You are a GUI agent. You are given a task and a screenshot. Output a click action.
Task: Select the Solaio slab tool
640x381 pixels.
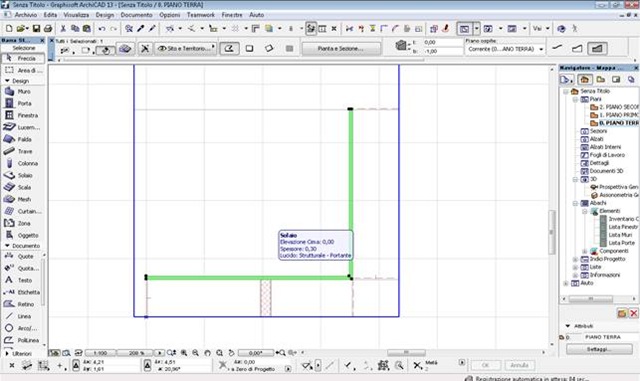click(x=23, y=175)
